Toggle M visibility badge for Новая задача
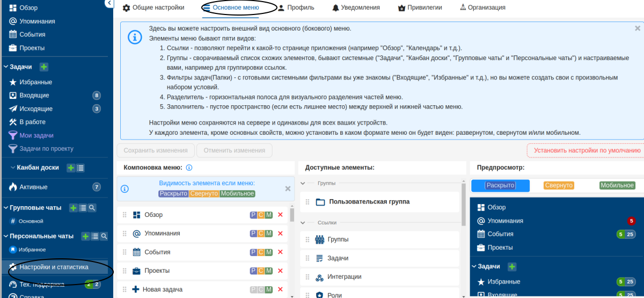The image size is (644, 298). (x=269, y=289)
